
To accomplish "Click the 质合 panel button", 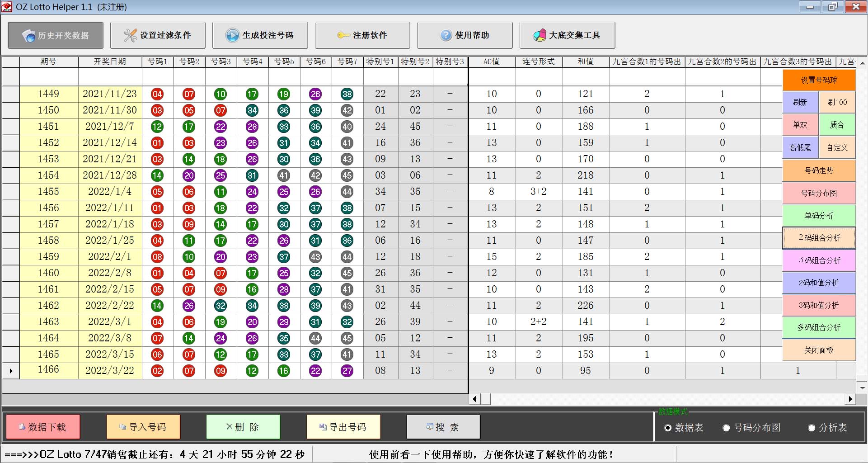I will tap(837, 125).
